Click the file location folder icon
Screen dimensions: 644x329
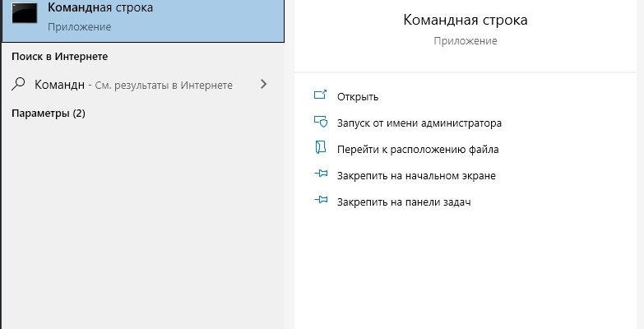point(321,147)
